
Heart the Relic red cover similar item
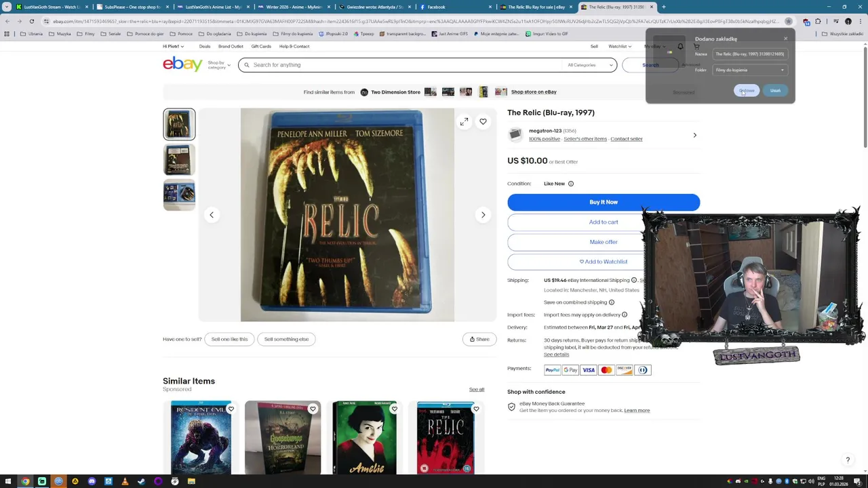(x=476, y=409)
